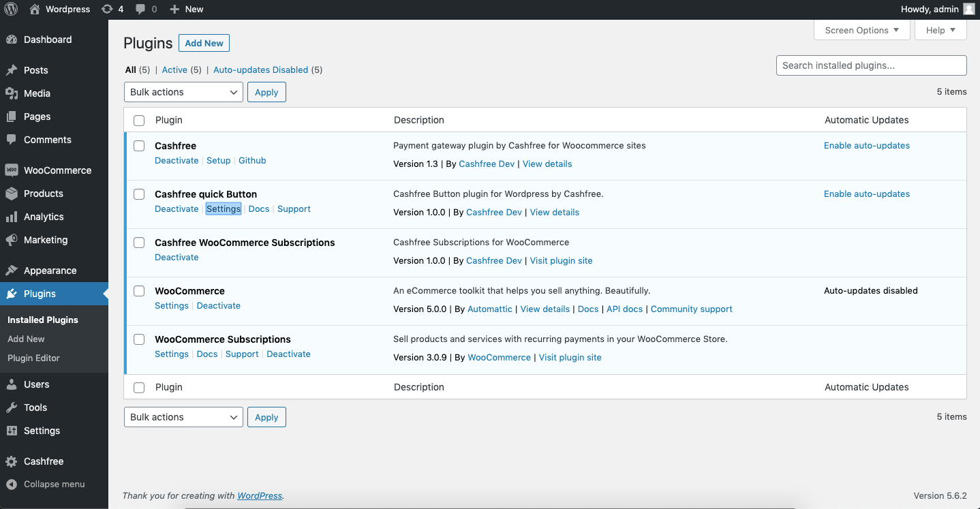Viewport: 980px width, 509px height.
Task: Open the Installed Plugins submenu item
Action: pos(43,320)
